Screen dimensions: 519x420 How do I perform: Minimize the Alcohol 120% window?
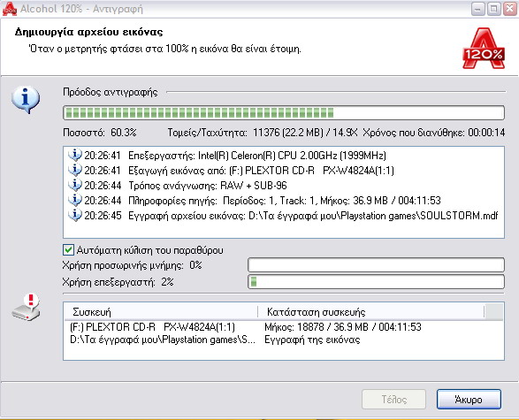click(x=477, y=9)
